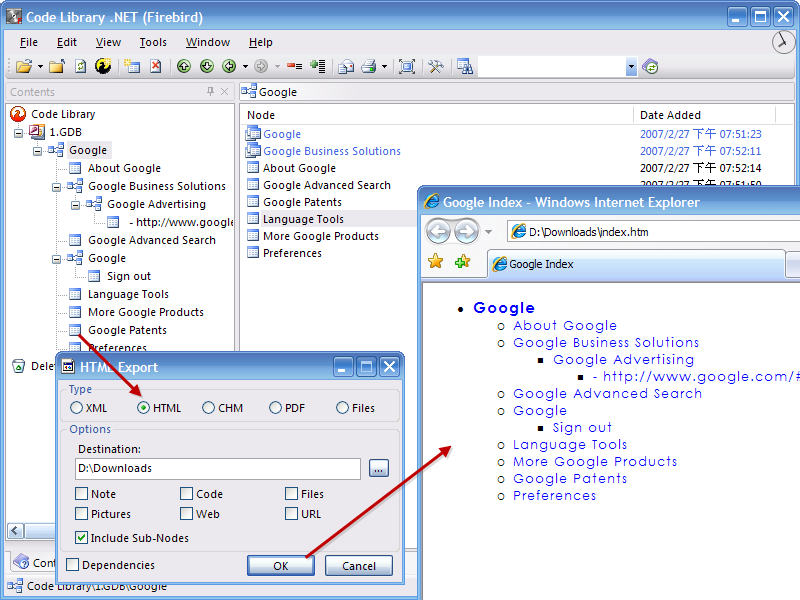Collapse the 1.GDB tree node

[18, 133]
